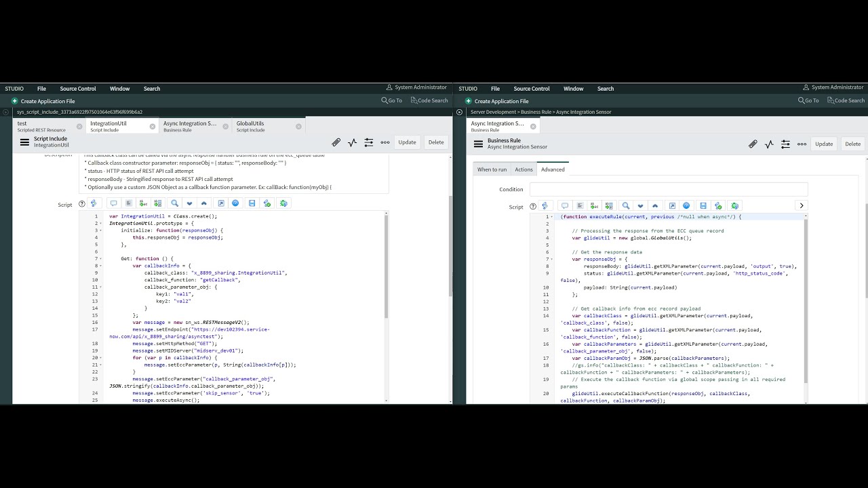Click the scroll-down chevron icon in the left editor toolbar
868x488 pixels.
click(x=189, y=203)
